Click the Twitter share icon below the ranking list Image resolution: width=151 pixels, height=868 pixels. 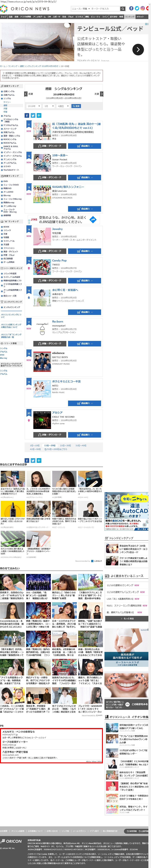point(33,461)
